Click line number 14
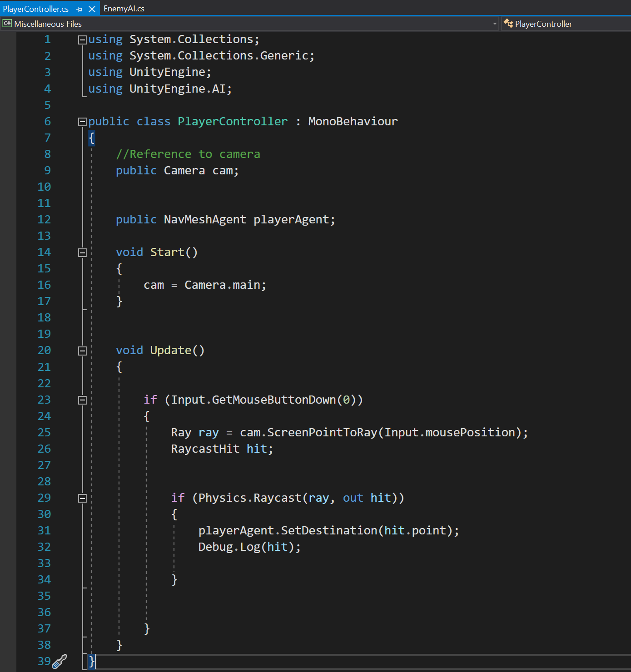Viewport: 631px width, 672px height. (44, 252)
